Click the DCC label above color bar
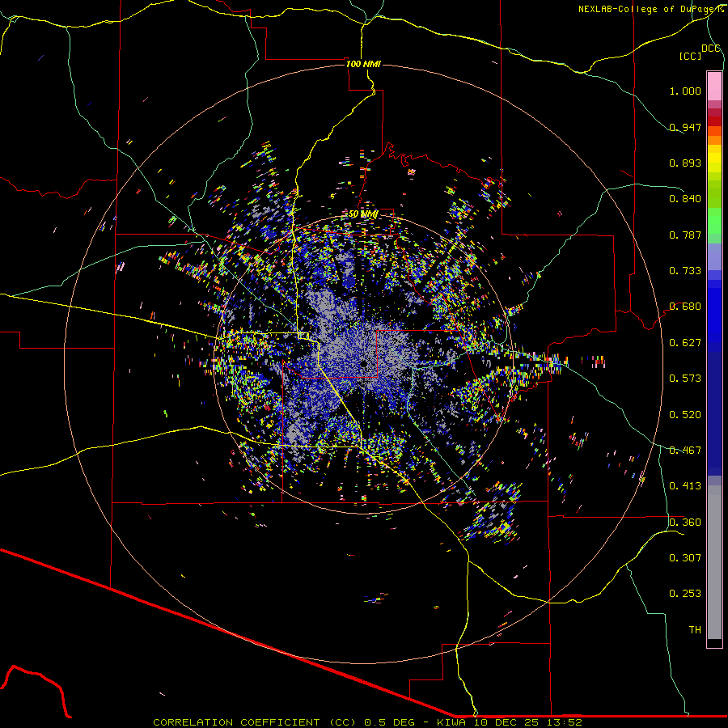728x728 pixels. [710, 49]
